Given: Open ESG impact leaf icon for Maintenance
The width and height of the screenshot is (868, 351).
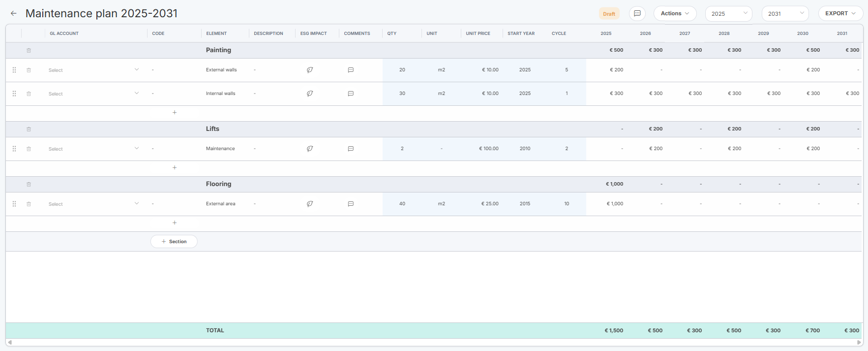Looking at the screenshot, I should (x=310, y=149).
